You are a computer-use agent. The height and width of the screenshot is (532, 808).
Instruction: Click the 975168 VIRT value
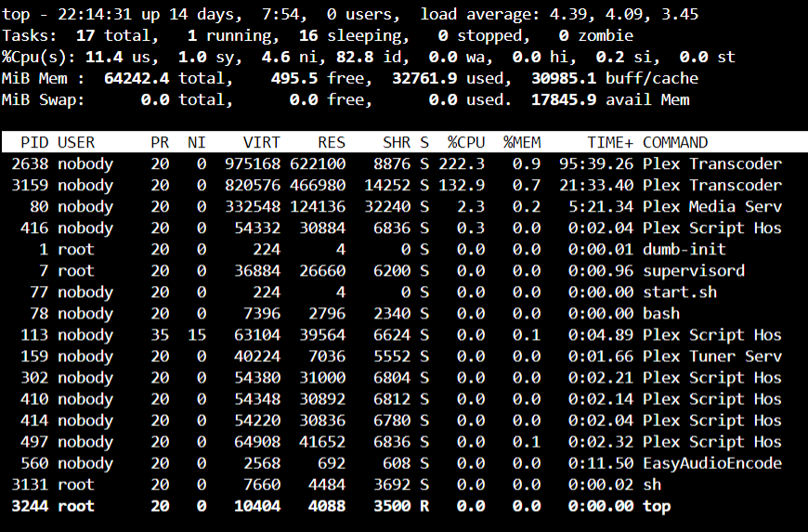(253, 163)
